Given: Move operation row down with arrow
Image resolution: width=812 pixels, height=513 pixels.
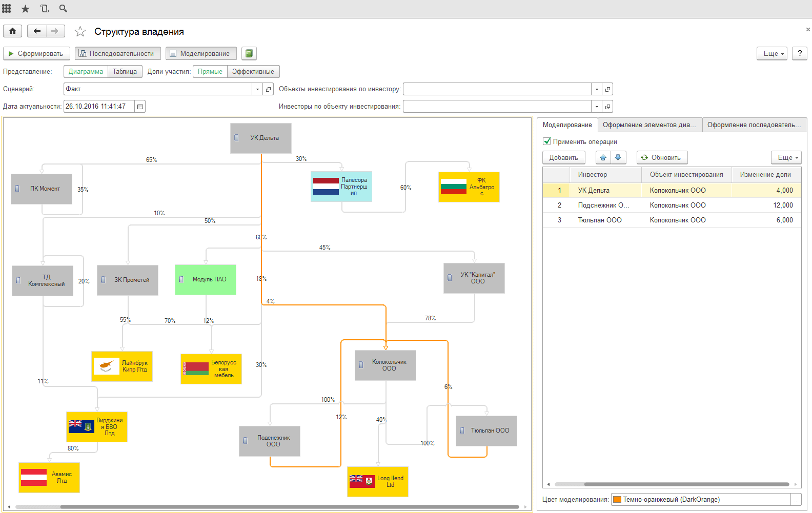Looking at the screenshot, I should [618, 157].
